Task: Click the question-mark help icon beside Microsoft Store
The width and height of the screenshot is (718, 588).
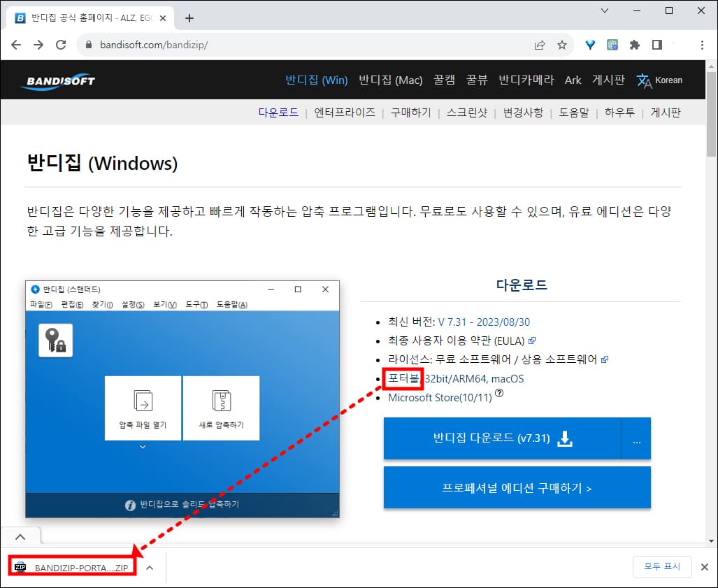Action: 498,393
